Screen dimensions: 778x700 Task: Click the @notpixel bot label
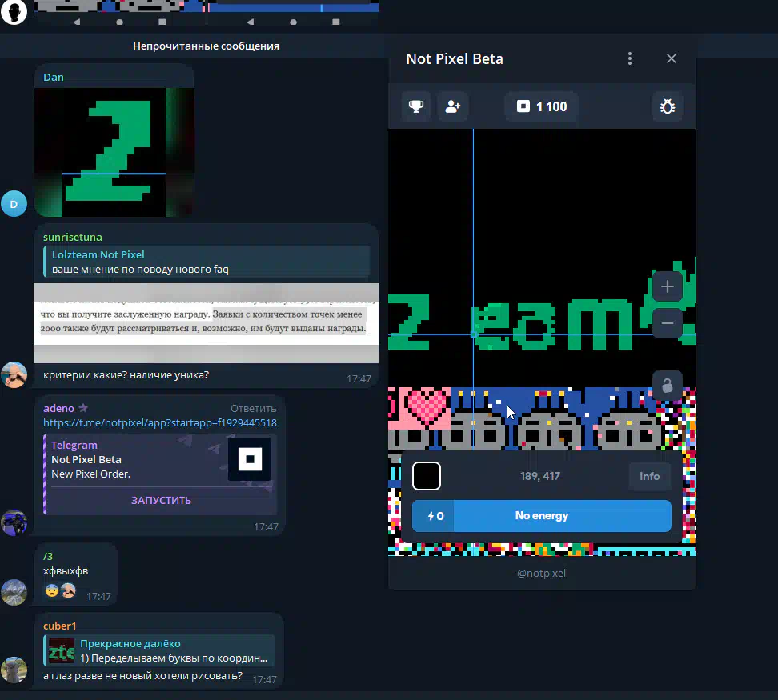[x=541, y=573]
